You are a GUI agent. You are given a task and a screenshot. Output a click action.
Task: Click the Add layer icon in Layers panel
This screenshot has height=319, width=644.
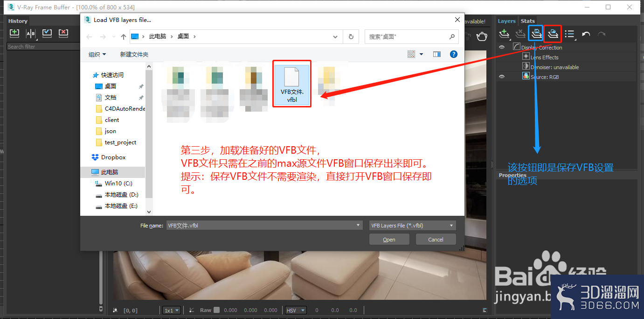click(x=504, y=34)
